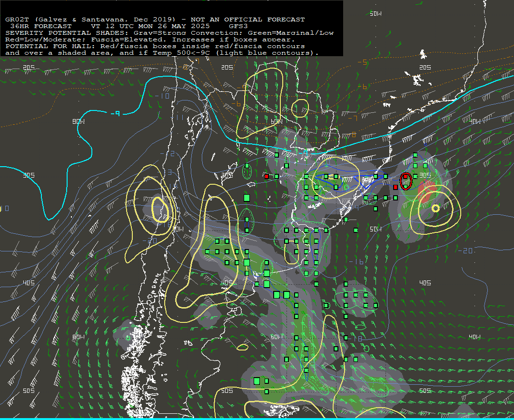Click the red hail box inside the red oval

coord(405,176)
